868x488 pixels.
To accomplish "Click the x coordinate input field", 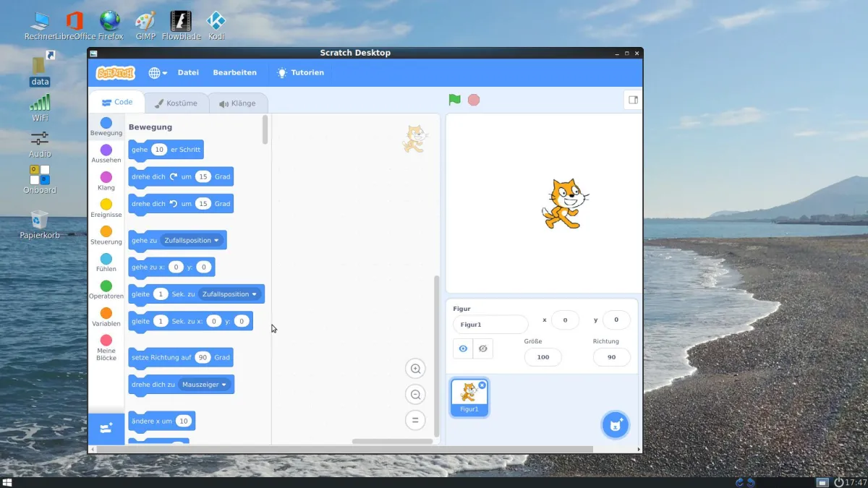I will 565,320.
